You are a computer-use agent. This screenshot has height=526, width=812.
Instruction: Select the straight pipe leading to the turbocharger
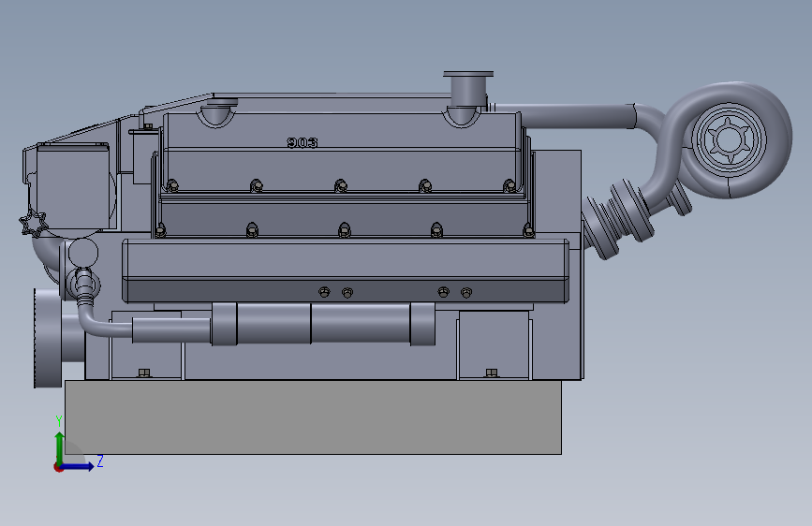[577, 116]
